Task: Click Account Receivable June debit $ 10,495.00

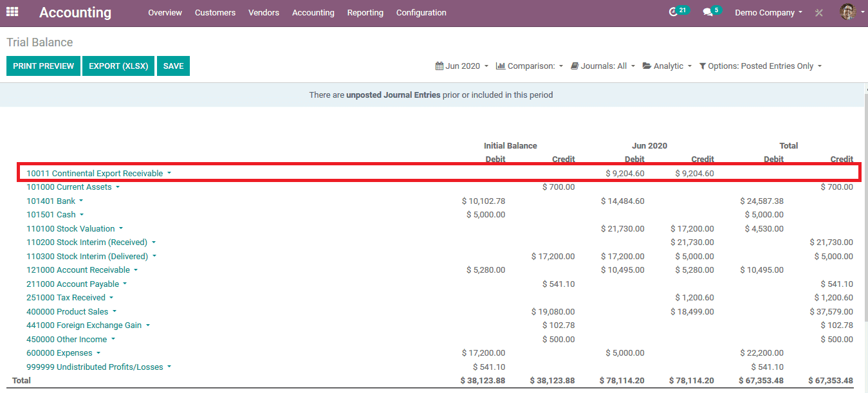Action: click(x=622, y=270)
